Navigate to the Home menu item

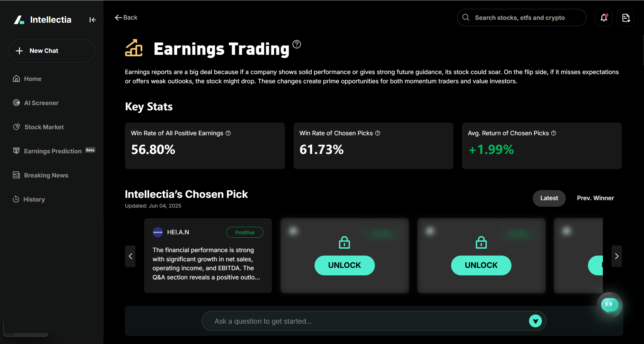tap(32, 79)
